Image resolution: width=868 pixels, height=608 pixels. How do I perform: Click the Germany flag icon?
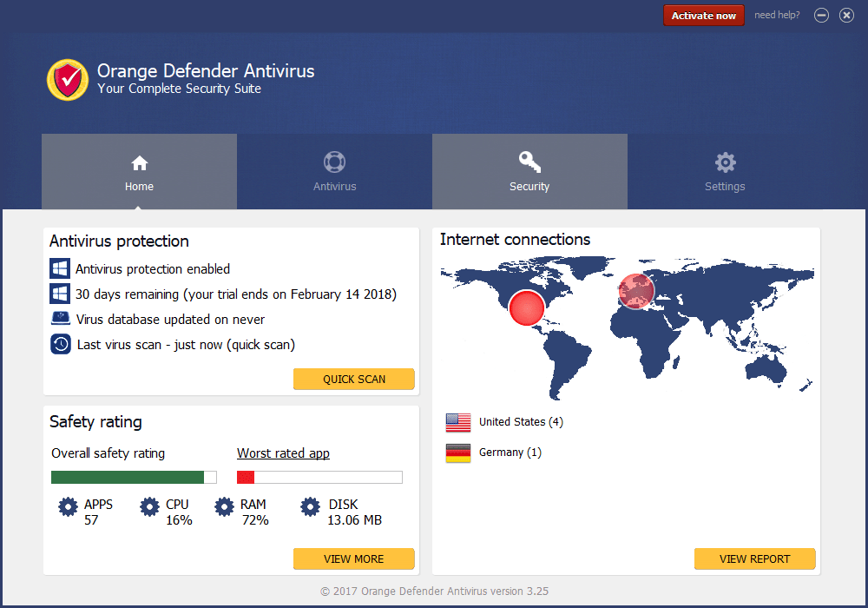(458, 453)
